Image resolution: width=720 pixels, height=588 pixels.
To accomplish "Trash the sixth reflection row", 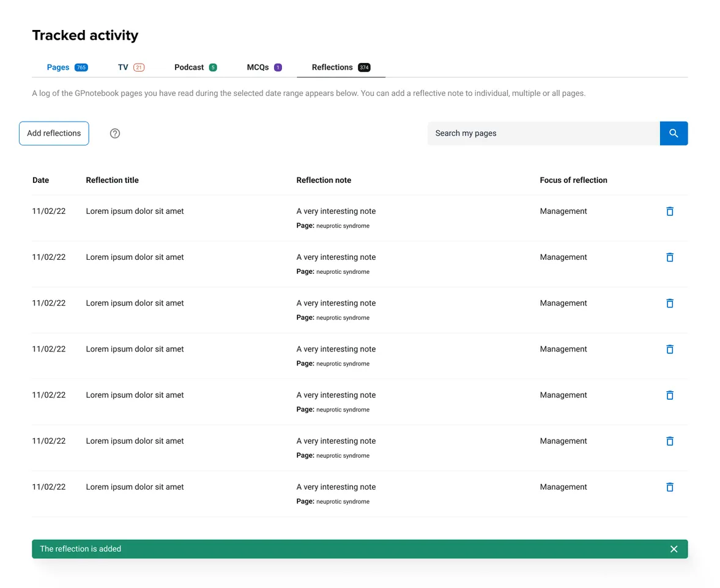I will [x=670, y=441].
